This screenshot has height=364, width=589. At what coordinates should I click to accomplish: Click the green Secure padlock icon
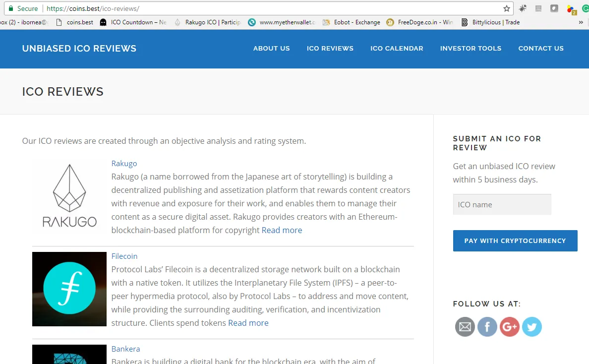[11, 8]
